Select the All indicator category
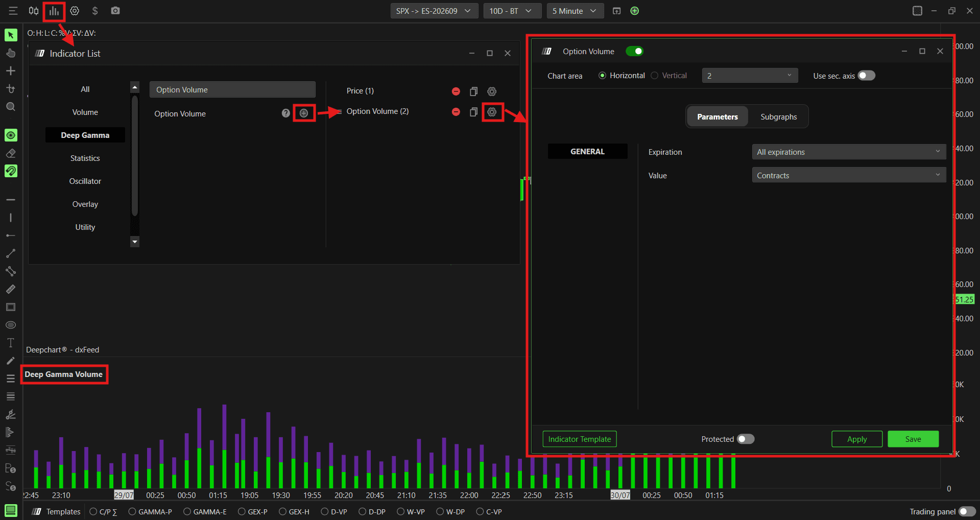The image size is (980, 520). tap(85, 89)
